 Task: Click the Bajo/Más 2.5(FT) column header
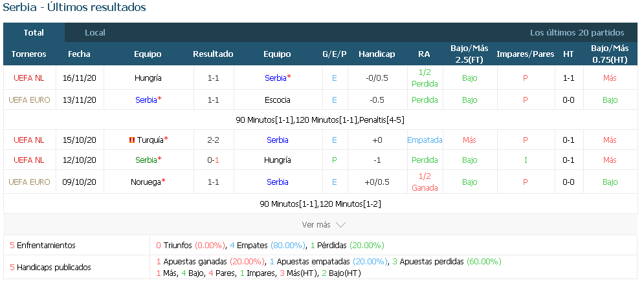(469, 54)
